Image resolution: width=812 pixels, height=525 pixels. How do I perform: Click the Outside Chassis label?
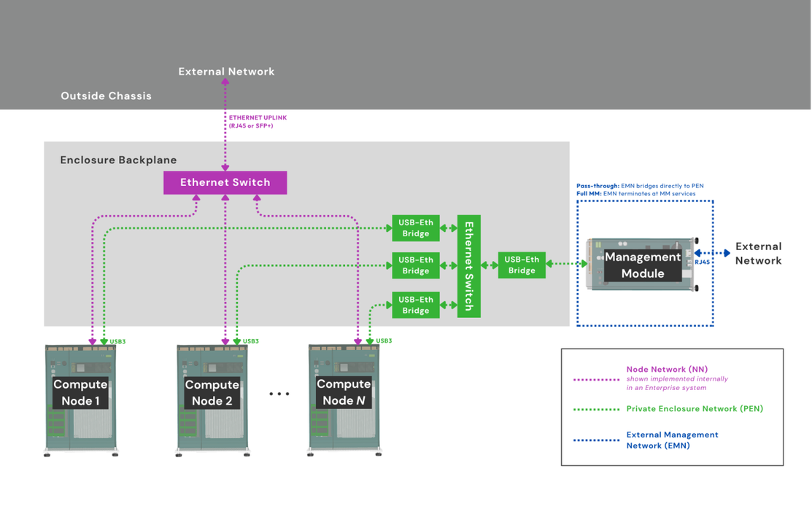pos(107,96)
